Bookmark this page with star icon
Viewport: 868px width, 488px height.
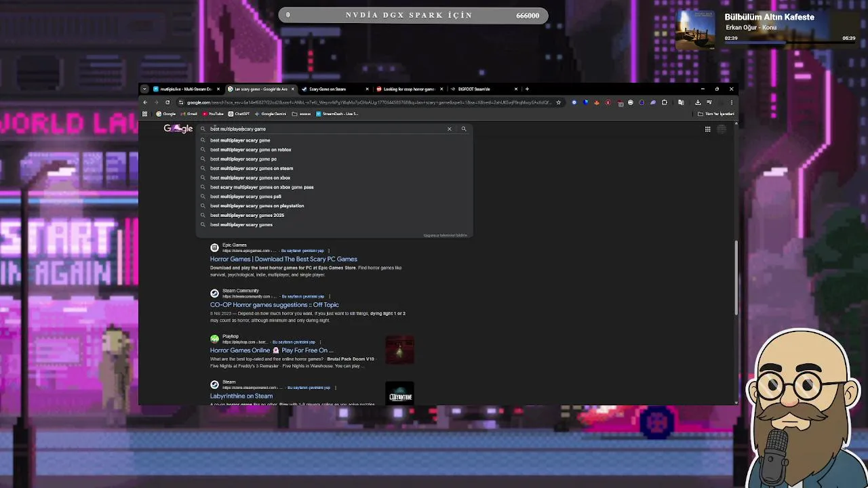point(558,102)
